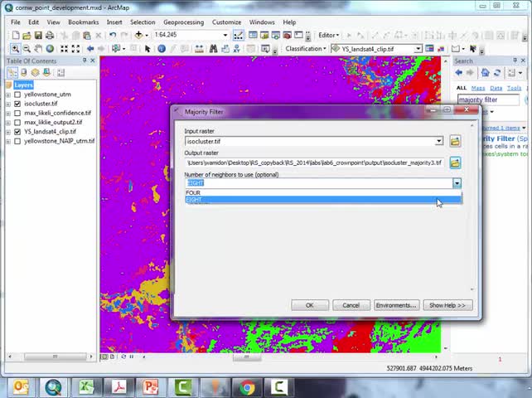Viewport: 532px width, 398px height.
Task: Open the File menu
Action: click(x=16, y=22)
